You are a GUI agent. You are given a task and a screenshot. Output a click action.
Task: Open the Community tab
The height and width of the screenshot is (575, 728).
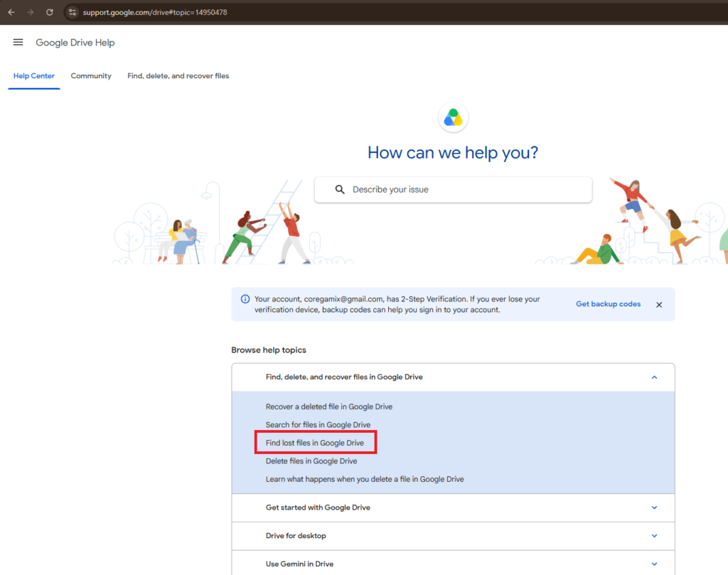[91, 75]
